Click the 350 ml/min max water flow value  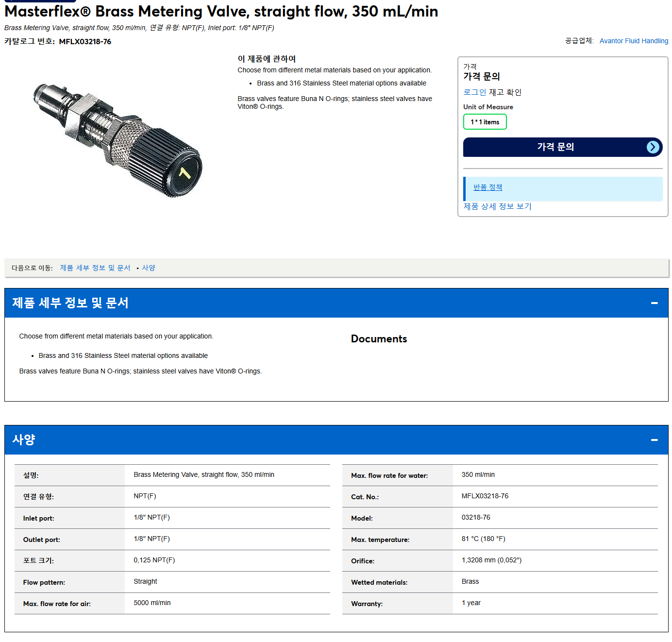[x=478, y=475]
